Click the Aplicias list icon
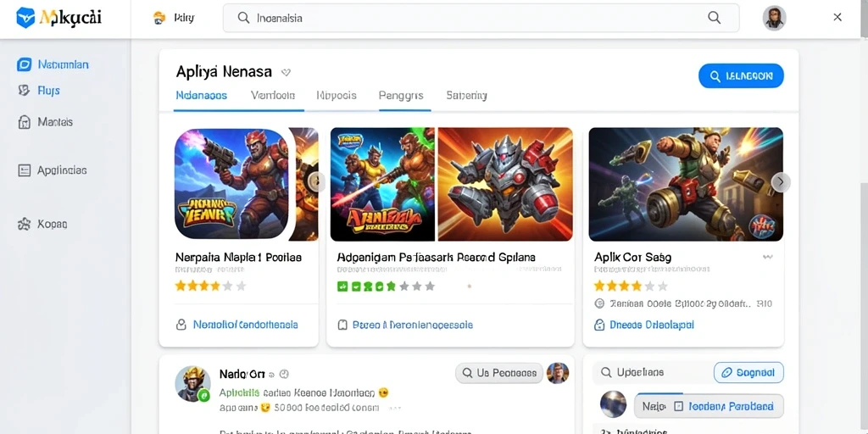The height and width of the screenshot is (434, 868). (24, 170)
